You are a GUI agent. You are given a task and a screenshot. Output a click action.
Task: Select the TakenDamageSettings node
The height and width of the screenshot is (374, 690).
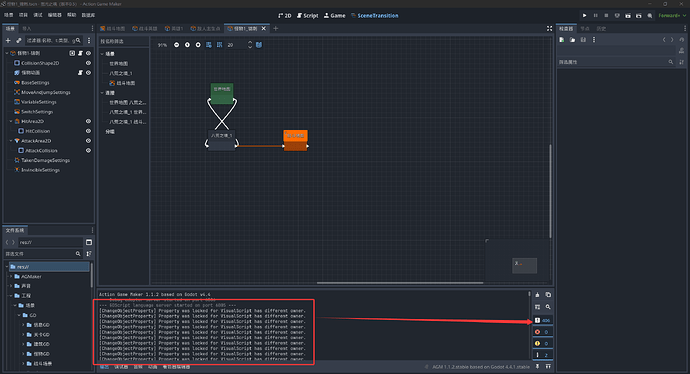(x=45, y=160)
